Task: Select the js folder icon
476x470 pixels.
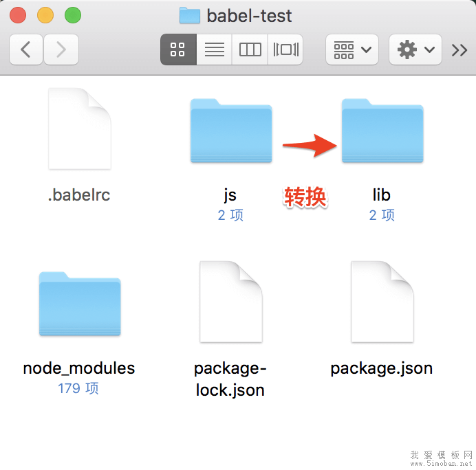Action: [x=230, y=131]
